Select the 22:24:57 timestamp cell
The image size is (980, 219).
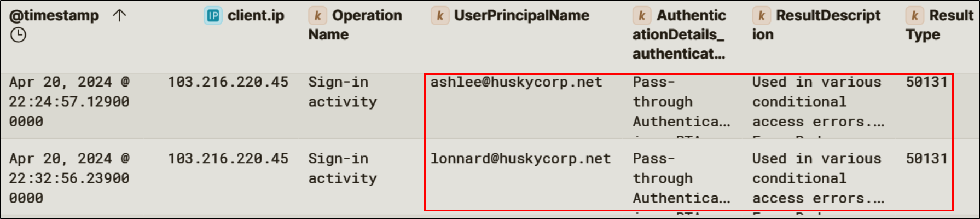[x=69, y=102]
